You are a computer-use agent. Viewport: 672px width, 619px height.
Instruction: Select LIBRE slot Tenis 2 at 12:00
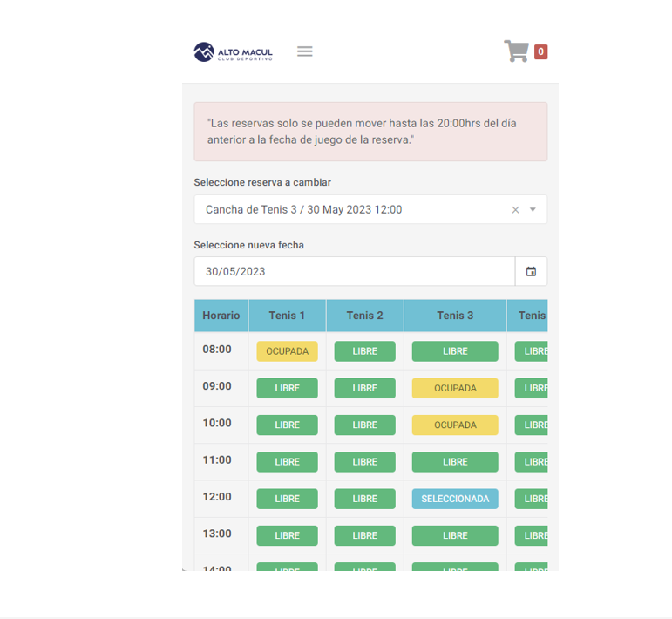click(364, 499)
